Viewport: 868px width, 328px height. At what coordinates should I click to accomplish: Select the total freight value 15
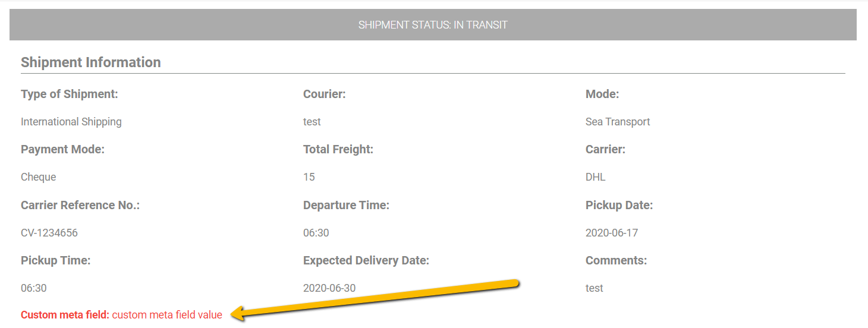309,177
